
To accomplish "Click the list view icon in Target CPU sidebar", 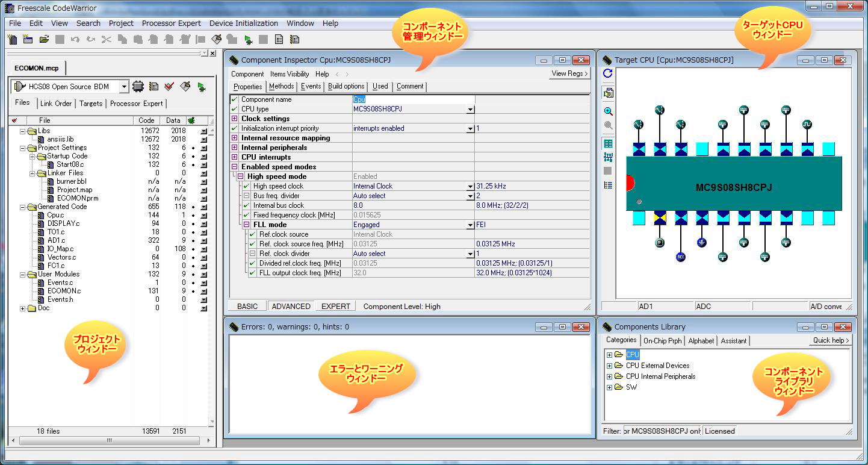I will [608, 185].
